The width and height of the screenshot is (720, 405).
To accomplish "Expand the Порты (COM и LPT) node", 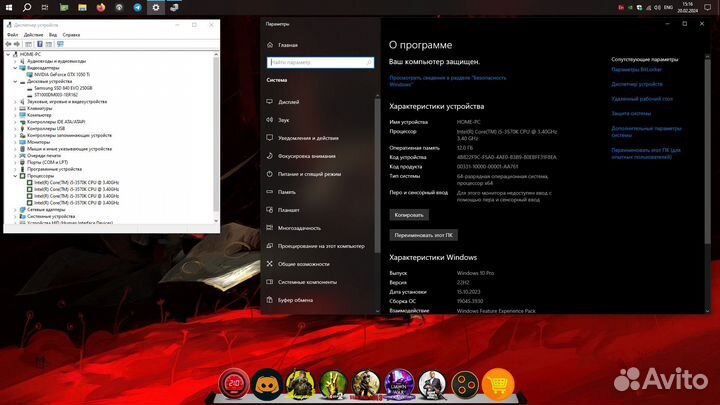I will (15, 163).
